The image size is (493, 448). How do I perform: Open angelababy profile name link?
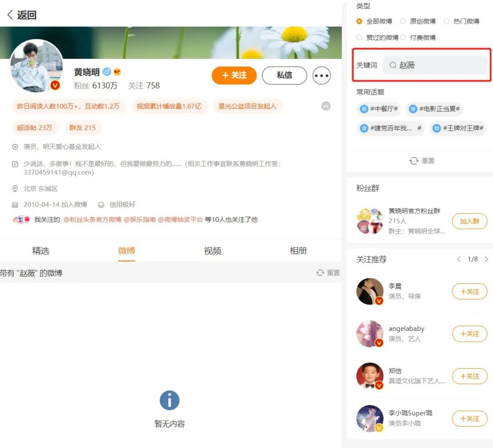point(406,328)
